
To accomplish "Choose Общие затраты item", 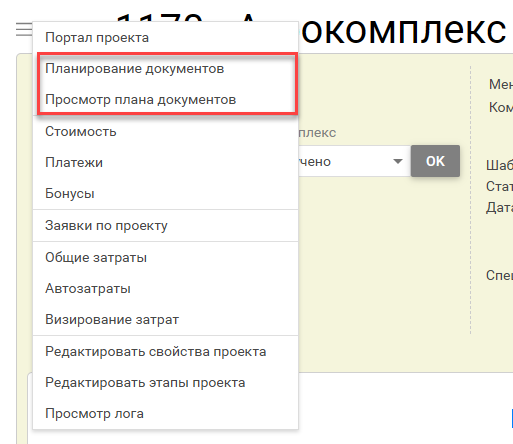I will point(165,257).
